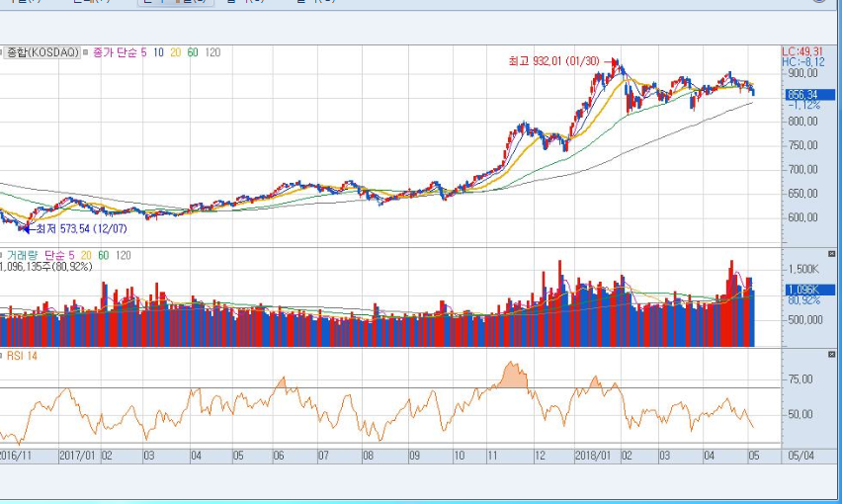Click the 05/04 date at axis corner
This screenshot has width=842, height=504.
tap(800, 457)
